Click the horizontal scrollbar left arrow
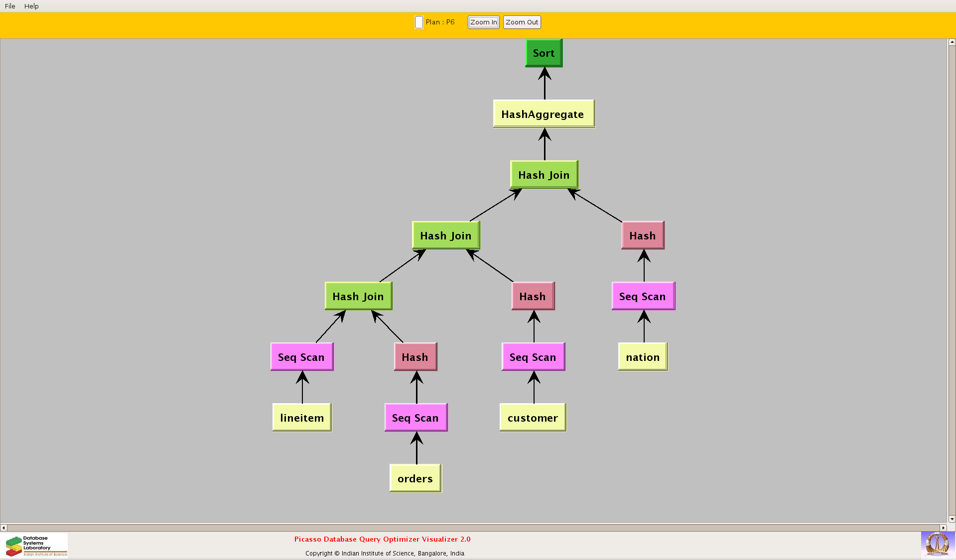Screen dimensions: 956x560 3,528
